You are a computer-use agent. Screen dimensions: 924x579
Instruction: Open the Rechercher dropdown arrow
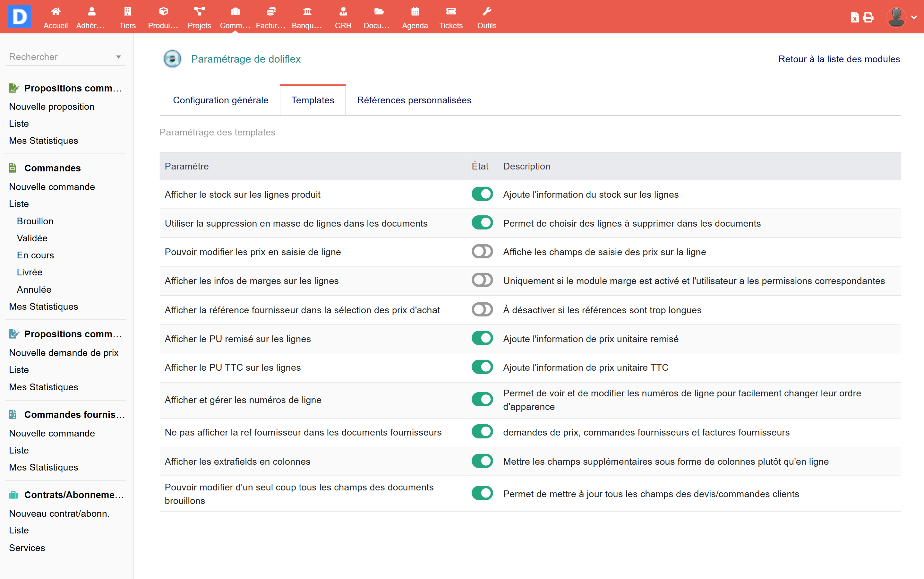pyautogui.click(x=118, y=57)
